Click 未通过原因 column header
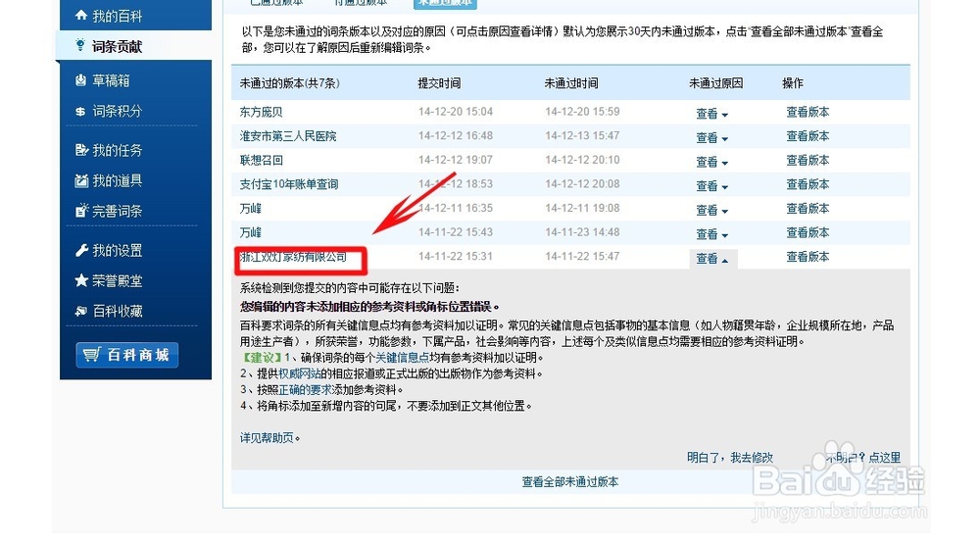This screenshot has height=545, width=980. [x=715, y=83]
